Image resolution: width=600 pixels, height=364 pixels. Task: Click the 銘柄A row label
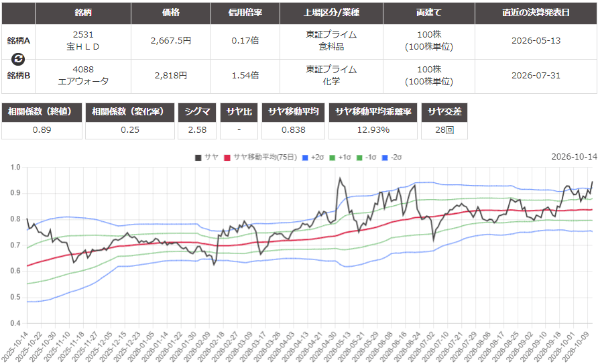pos(18,41)
